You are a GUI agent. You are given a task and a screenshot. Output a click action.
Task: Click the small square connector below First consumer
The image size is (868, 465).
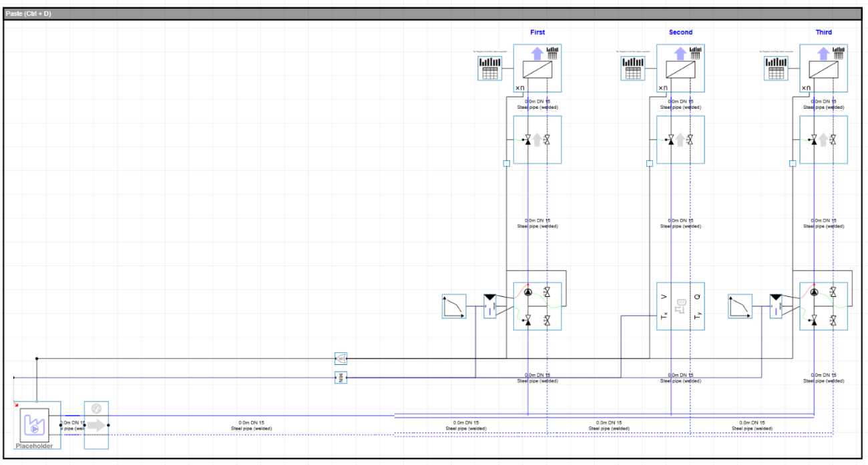click(506, 163)
